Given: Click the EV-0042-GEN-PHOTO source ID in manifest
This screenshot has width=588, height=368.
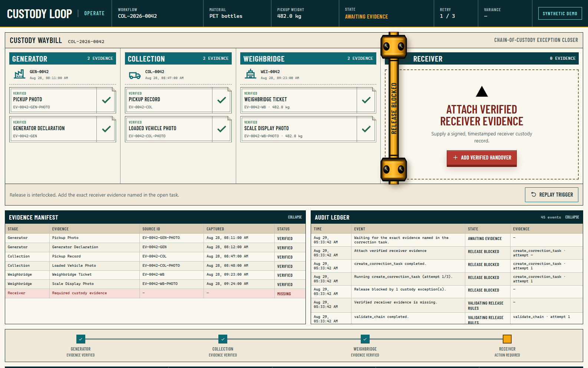Looking at the screenshot, I should 161,238.
